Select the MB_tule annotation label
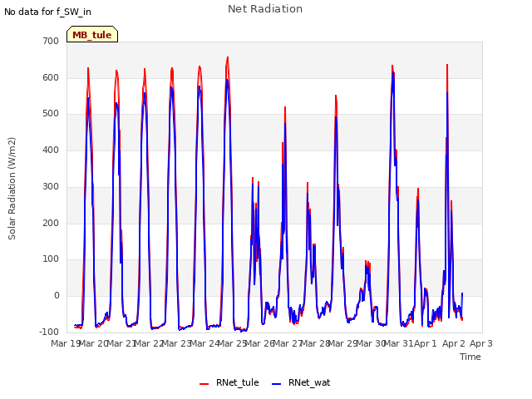532x399 pixels. pyautogui.click(x=92, y=34)
